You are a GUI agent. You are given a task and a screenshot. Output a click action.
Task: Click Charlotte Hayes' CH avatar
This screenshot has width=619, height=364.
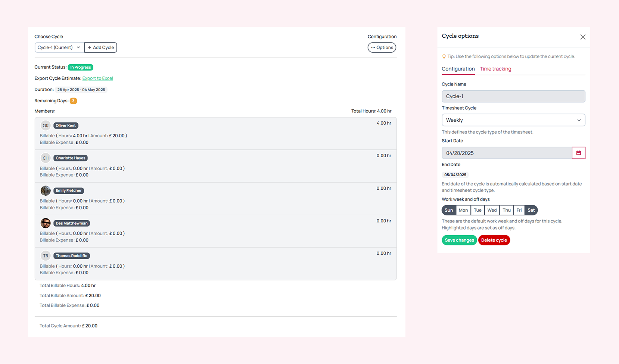[x=46, y=158]
